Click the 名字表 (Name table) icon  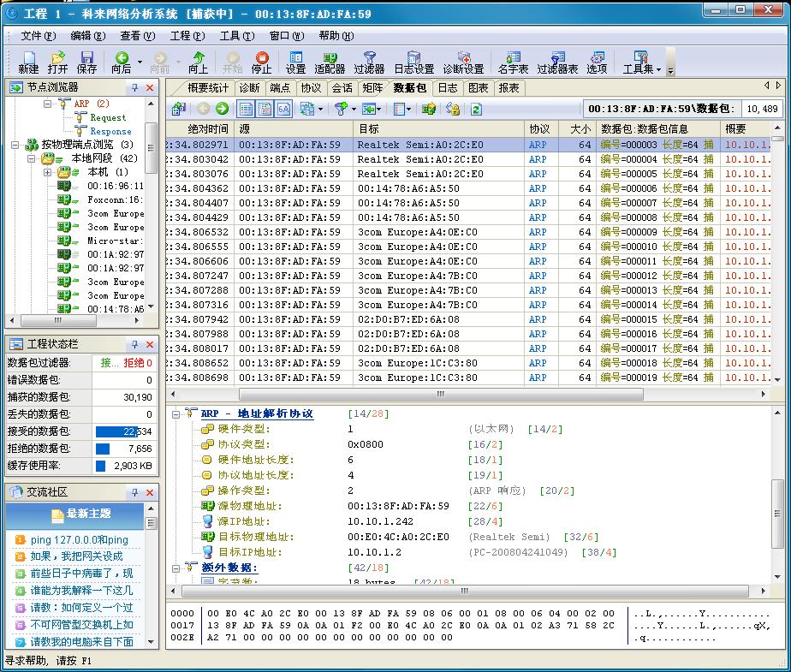513,62
